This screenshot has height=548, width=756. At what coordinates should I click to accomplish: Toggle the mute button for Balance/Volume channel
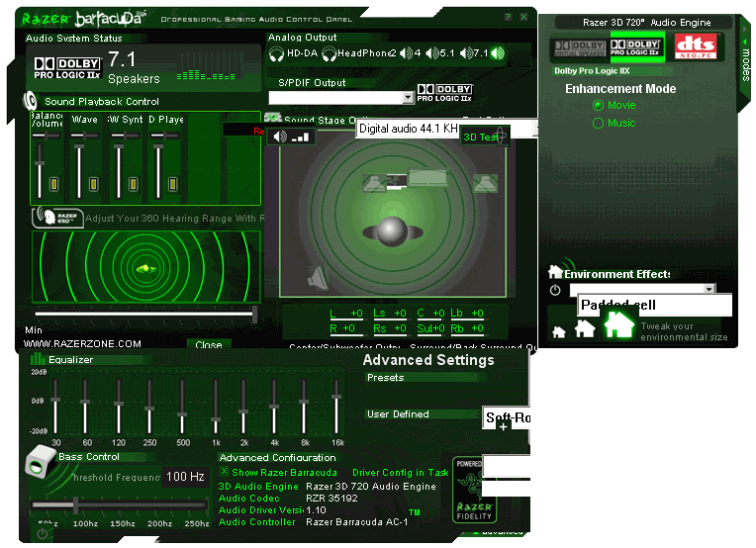[x=54, y=184]
